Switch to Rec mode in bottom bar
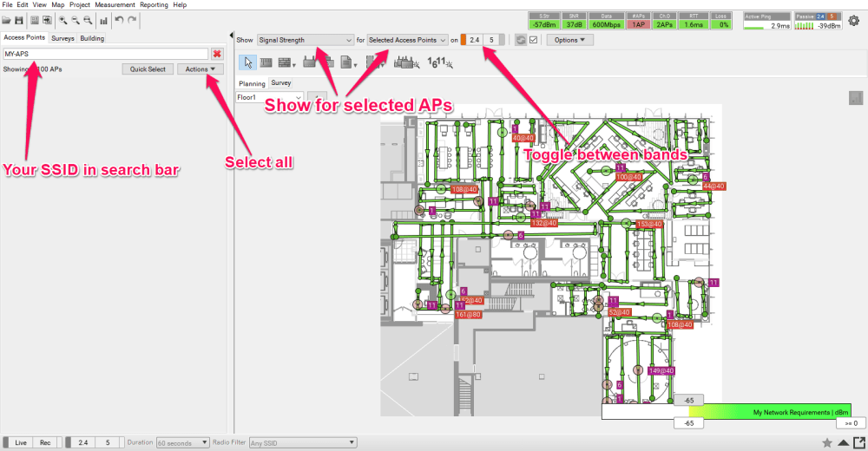The image size is (868, 451). click(45, 442)
